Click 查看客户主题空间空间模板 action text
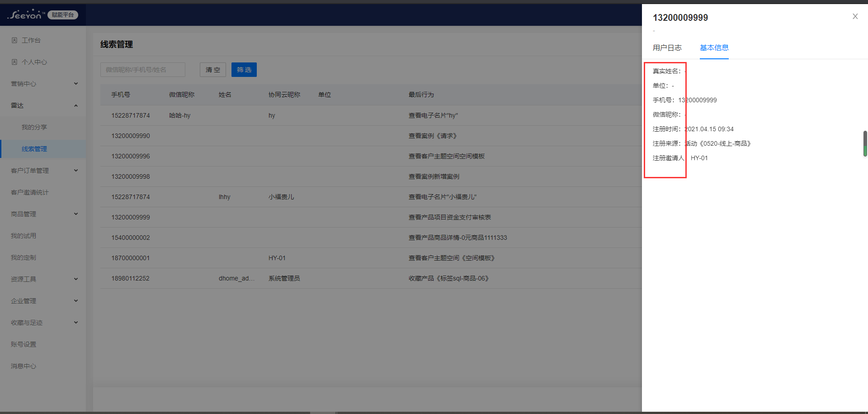868x414 pixels. [447, 156]
